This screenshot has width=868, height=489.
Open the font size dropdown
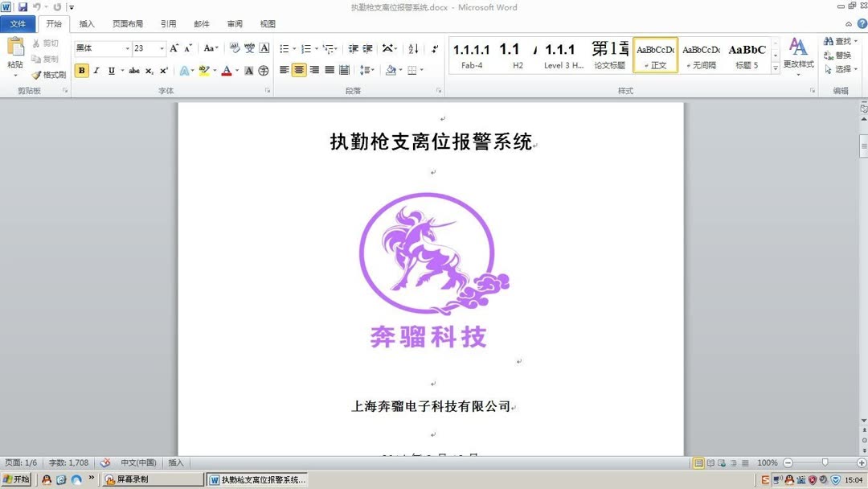coord(162,49)
